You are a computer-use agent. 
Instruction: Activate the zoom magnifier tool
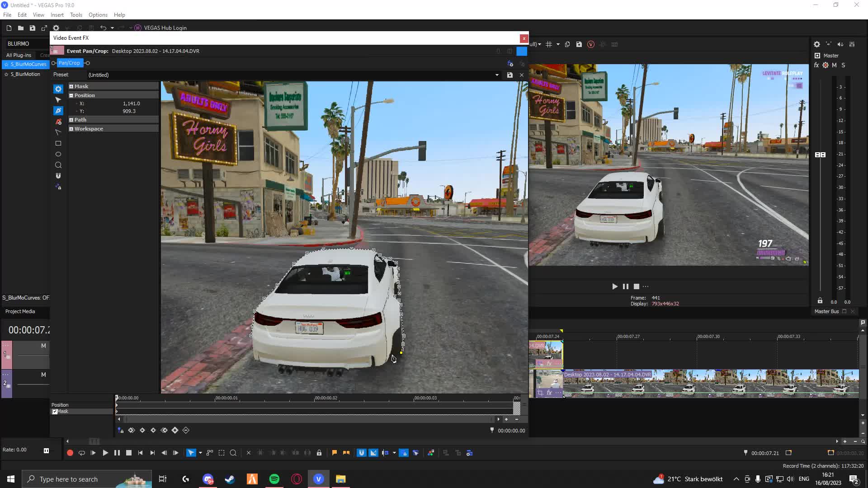pyautogui.click(x=58, y=165)
